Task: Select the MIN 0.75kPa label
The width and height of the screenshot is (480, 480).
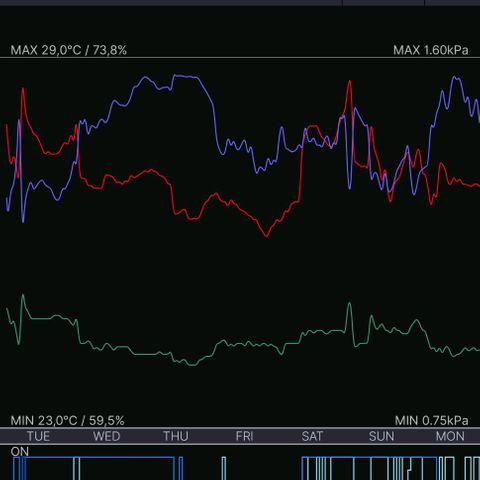Action: pos(432,420)
